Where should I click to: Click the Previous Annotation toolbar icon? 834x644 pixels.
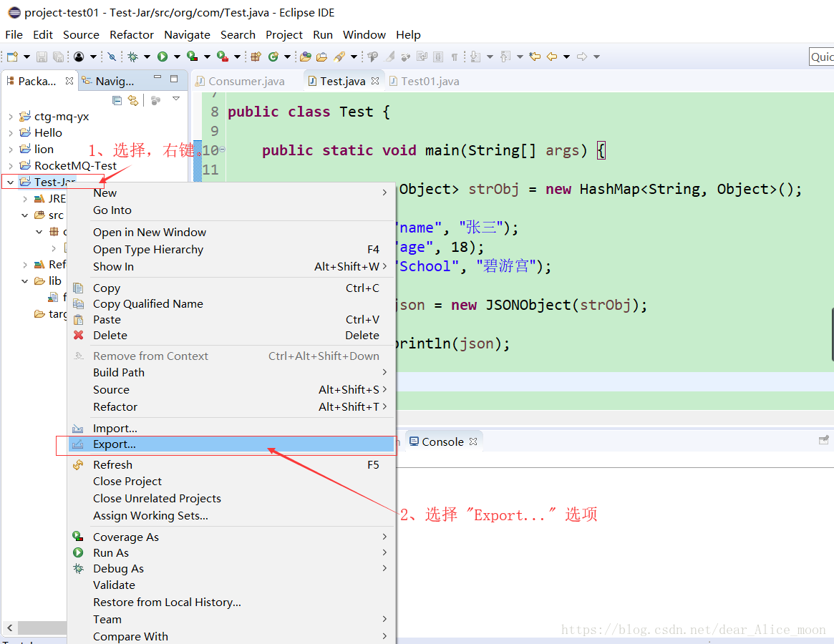(x=505, y=57)
